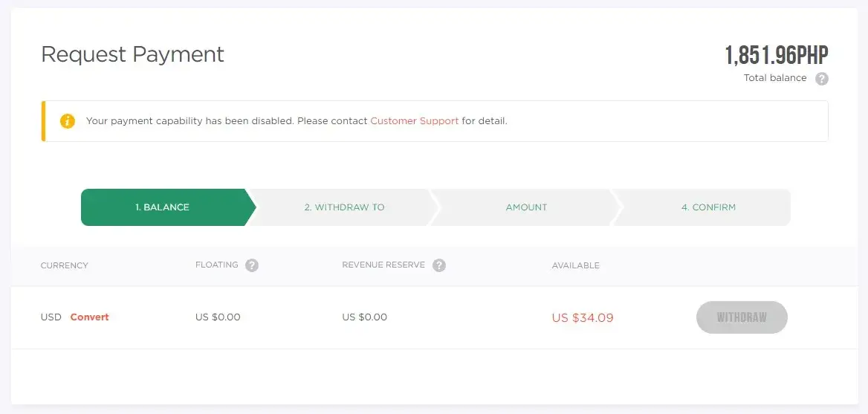Viewport: 868px width, 414px height.
Task: Select the 1. Balance step
Action: (x=162, y=207)
